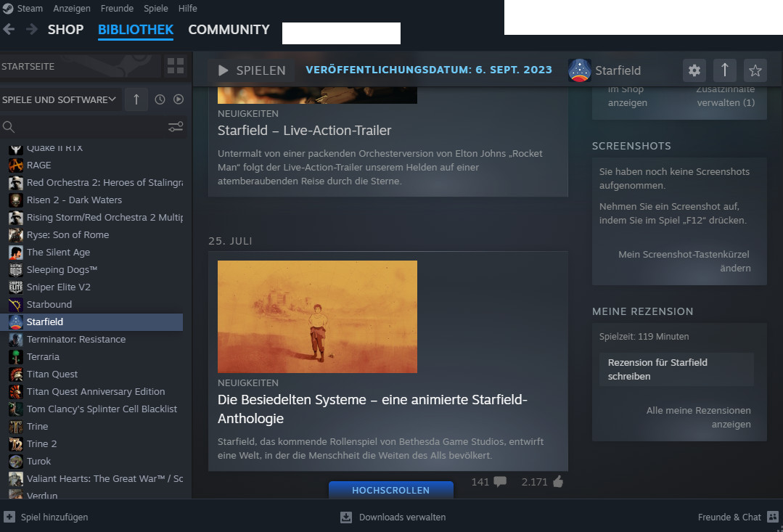Image resolution: width=783 pixels, height=532 pixels.
Task: Show ready-to-play games filter icon
Action: click(179, 99)
